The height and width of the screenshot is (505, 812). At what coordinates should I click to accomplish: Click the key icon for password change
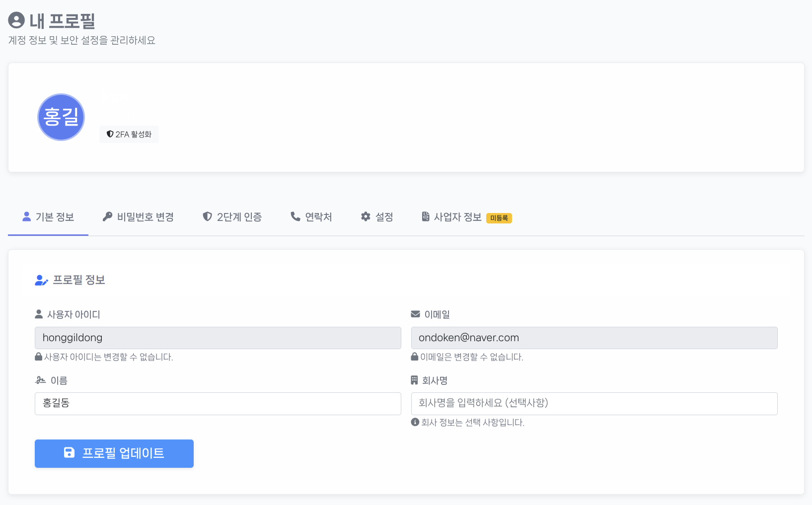point(107,216)
